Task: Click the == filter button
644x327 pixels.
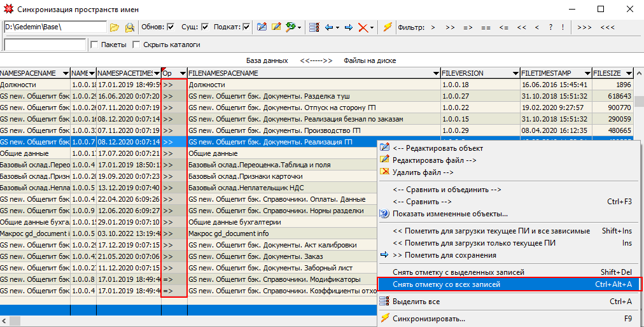Action: (x=486, y=27)
